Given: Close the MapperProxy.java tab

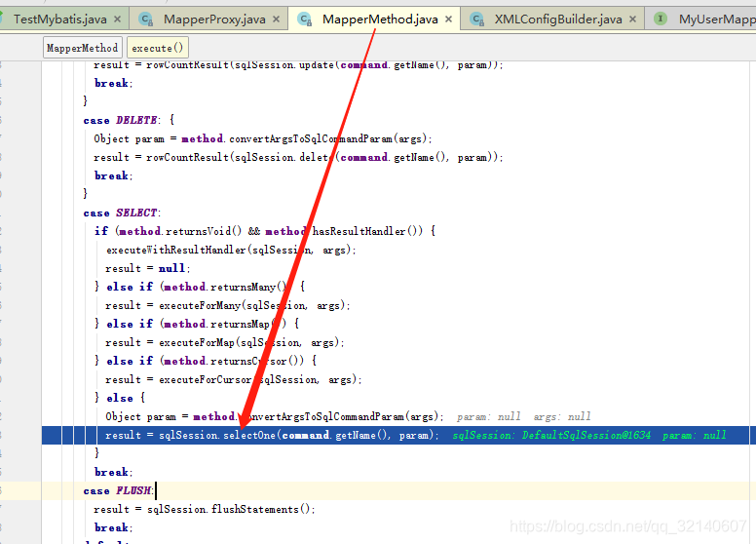Looking at the screenshot, I should pyautogui.click(x=276, y=19).
